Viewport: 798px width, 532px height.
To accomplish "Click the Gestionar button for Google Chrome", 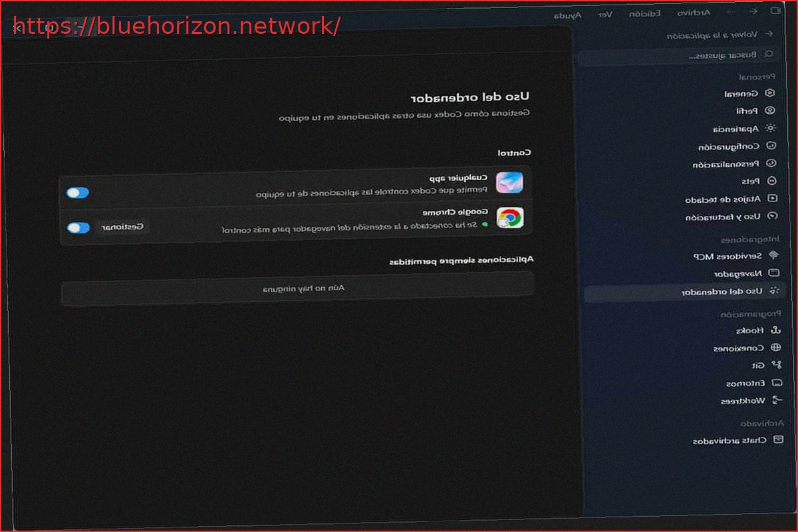I will (123, 227).
